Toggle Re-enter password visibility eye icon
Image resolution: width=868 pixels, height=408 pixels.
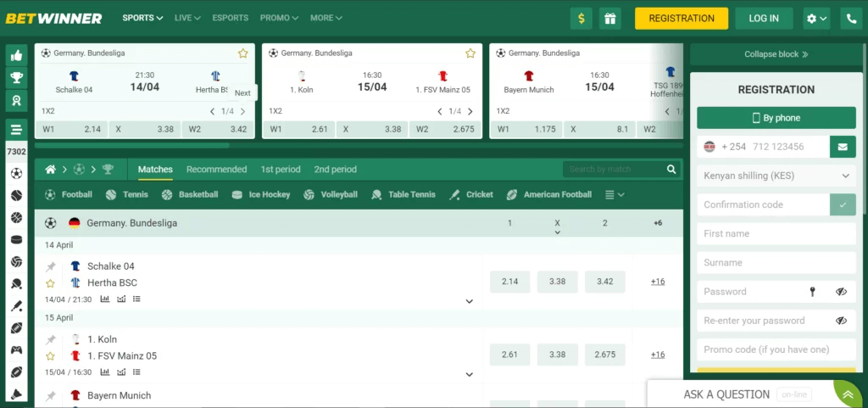pyautogui.click(x=842, y=321)
